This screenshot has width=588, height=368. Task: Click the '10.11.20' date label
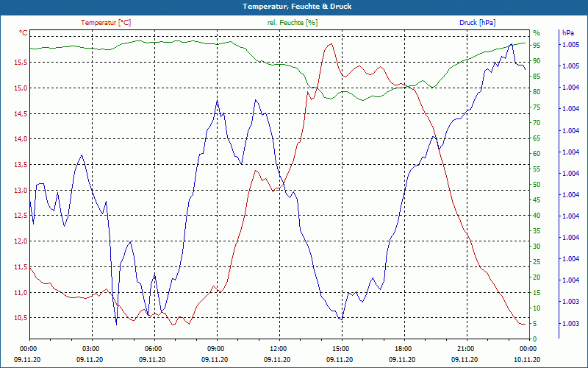(527, 359)
